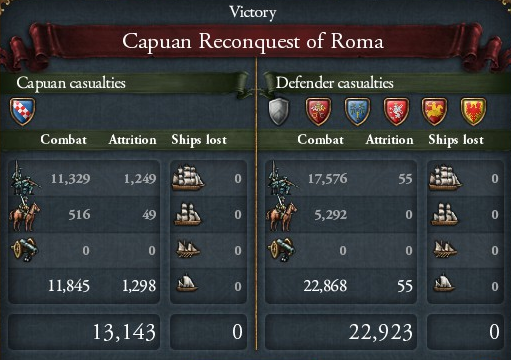Click the blue shield with tree emblem
The image size is (511, 360).
point(357,112)
